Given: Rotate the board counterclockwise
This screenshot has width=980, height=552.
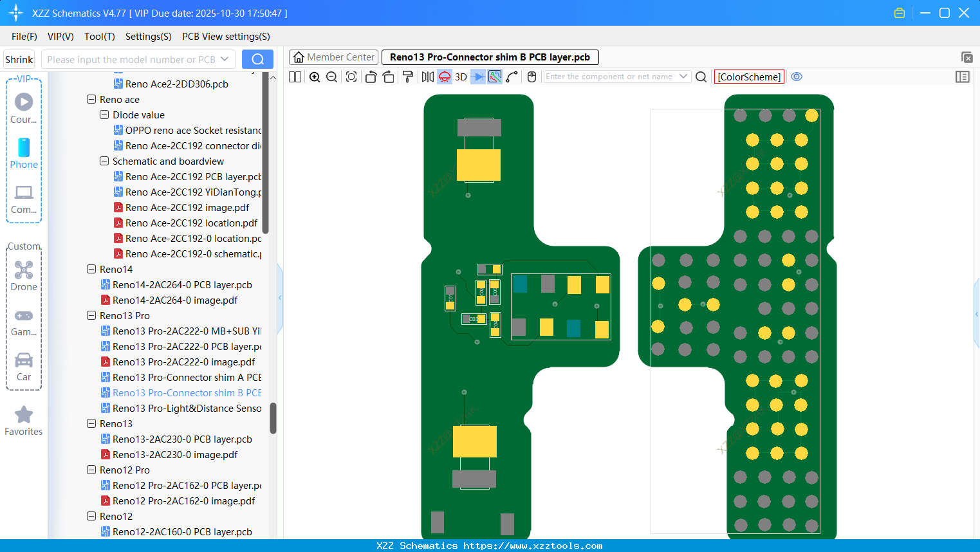Looking at the screenshot, I should point(371,77).
